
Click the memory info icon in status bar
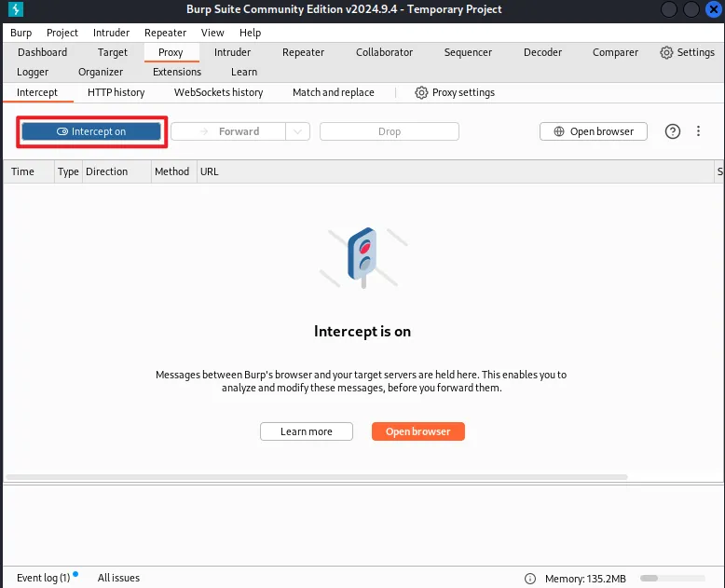(x=530, y=579)
